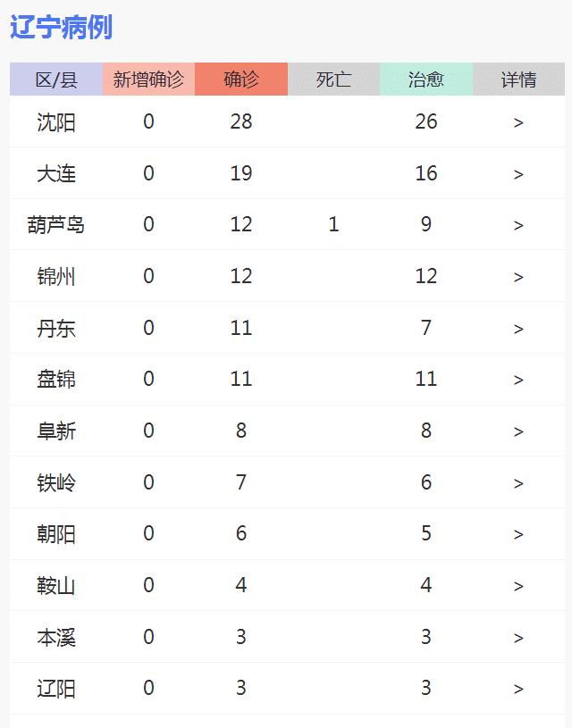Expand details for 辽阳
Screen dimensions: 572x728
518,689
